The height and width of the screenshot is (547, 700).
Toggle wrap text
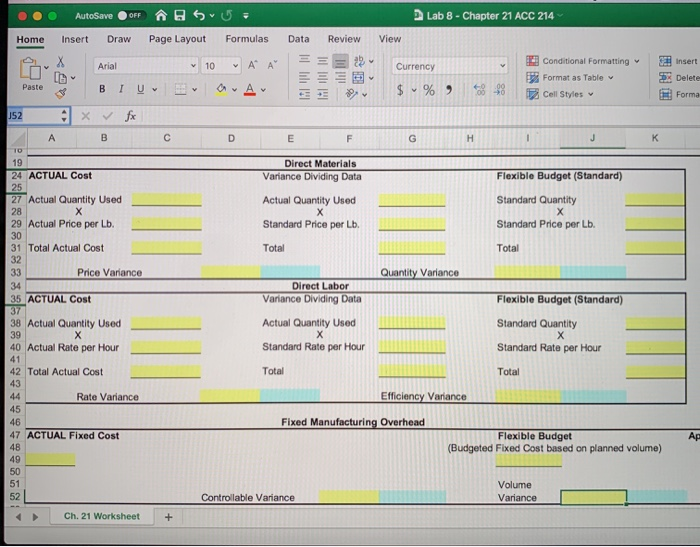point(359,61)
